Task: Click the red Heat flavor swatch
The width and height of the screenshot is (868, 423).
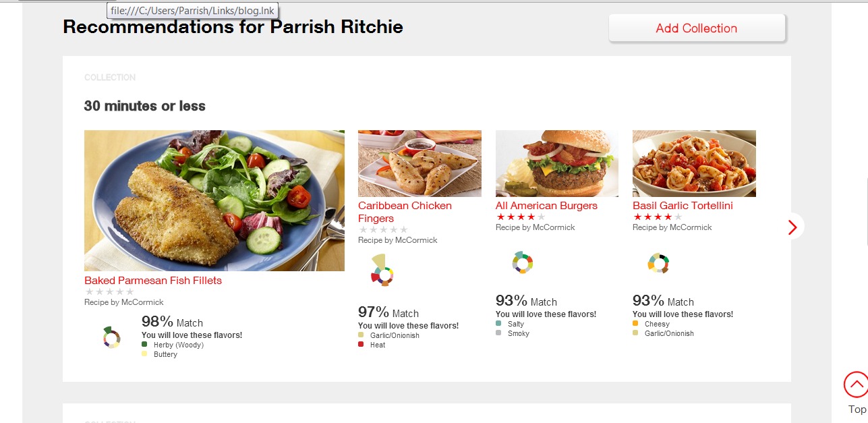Action: click(361, 344)
